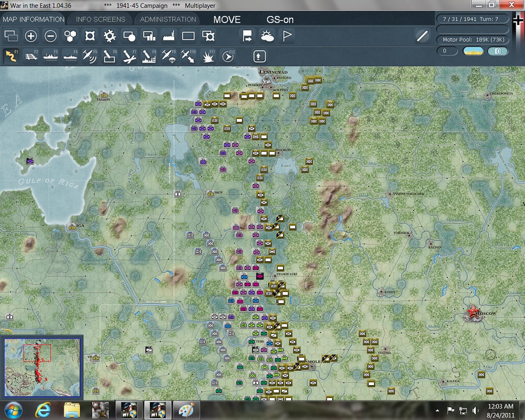Open the Administration tab
525x420 pixels.
168,19
